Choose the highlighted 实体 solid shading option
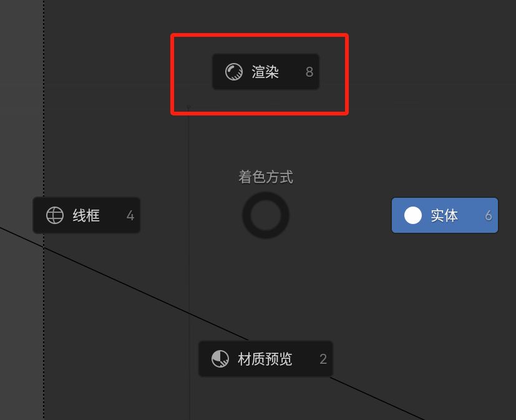 coord(445,215)
